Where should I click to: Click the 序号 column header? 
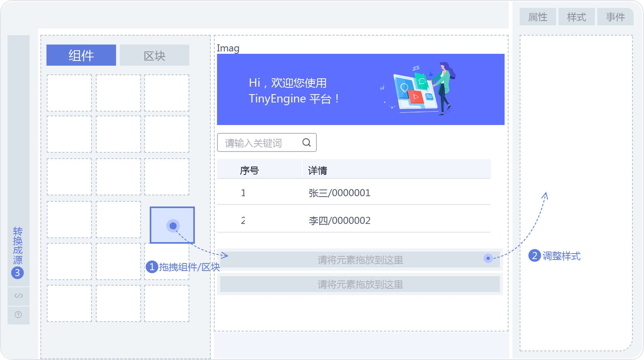[250, 171]
